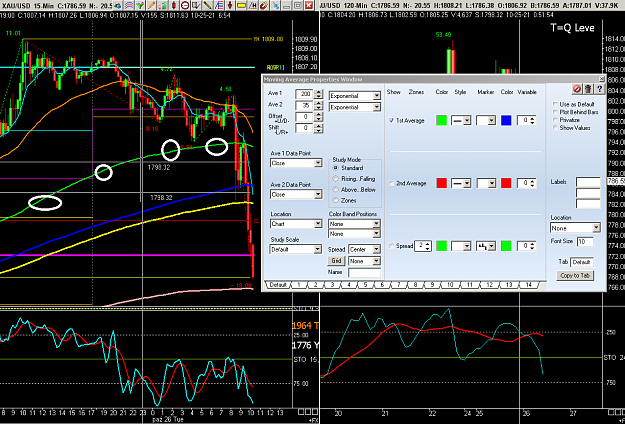625x424 pixels.
Task: Click the green funnel filter icon
Action: (140, 6)
